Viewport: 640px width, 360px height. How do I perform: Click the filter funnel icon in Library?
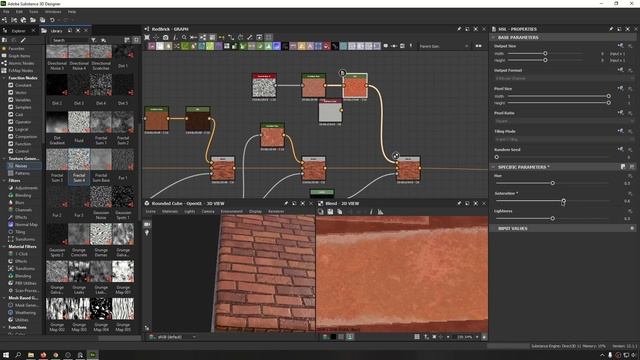(93, 40)
